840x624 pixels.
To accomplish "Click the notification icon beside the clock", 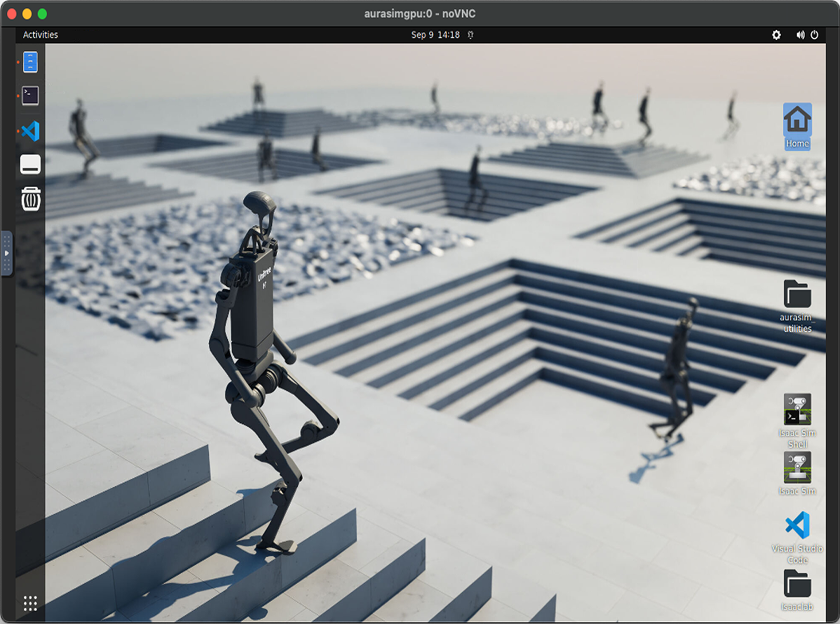I will click(x=471, y=35).
